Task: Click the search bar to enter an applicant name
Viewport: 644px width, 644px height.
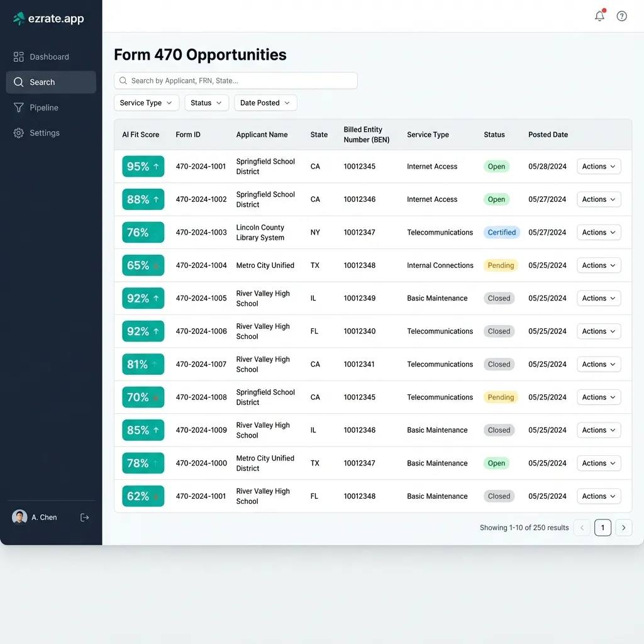Action: (236, 80)
